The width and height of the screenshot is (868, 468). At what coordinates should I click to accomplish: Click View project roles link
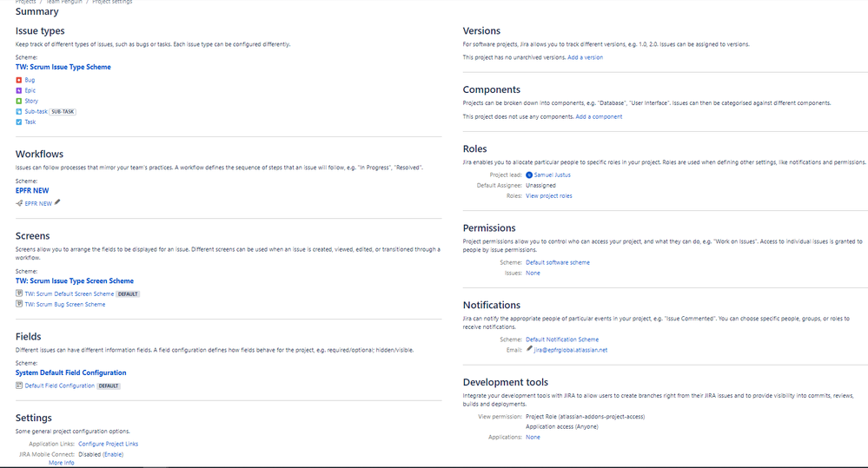(549, 196)
